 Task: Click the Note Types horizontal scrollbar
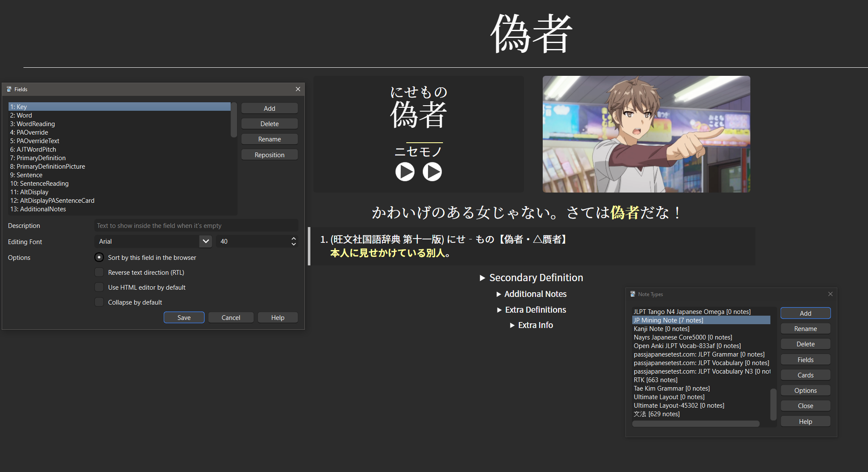(x=695, y=423)
